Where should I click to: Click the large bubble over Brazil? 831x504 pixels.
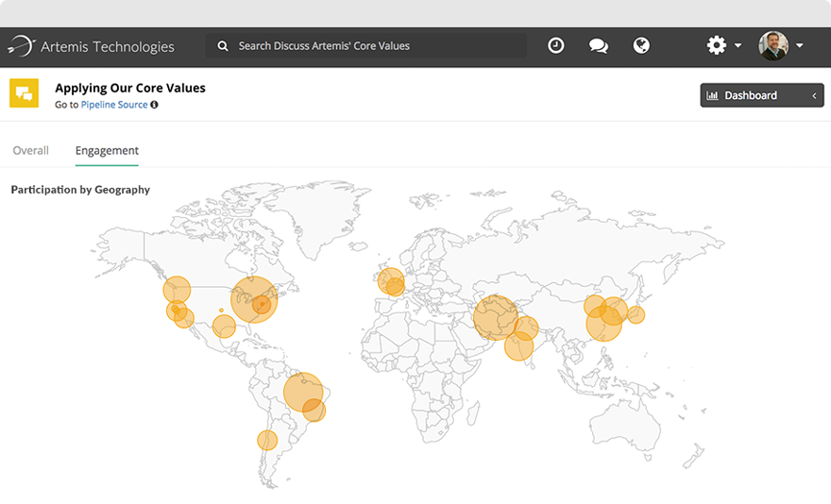[303, 393]
